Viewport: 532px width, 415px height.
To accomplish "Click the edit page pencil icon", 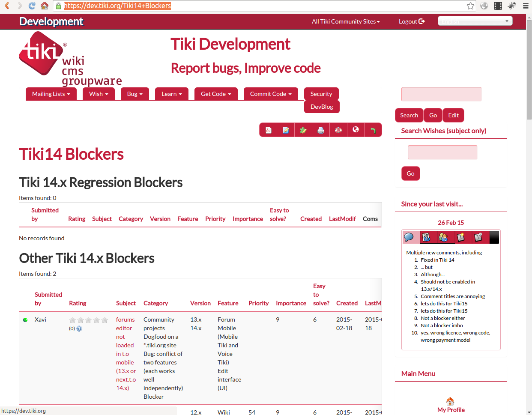I will tap(286, 130).
